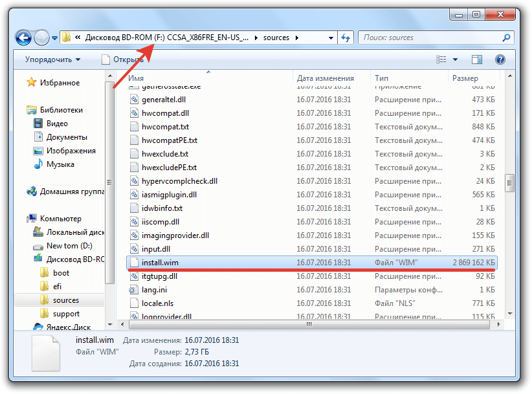532x394 pixels.
Task: Click navigation pane scrollbar thumb
Action: point(109,182)
